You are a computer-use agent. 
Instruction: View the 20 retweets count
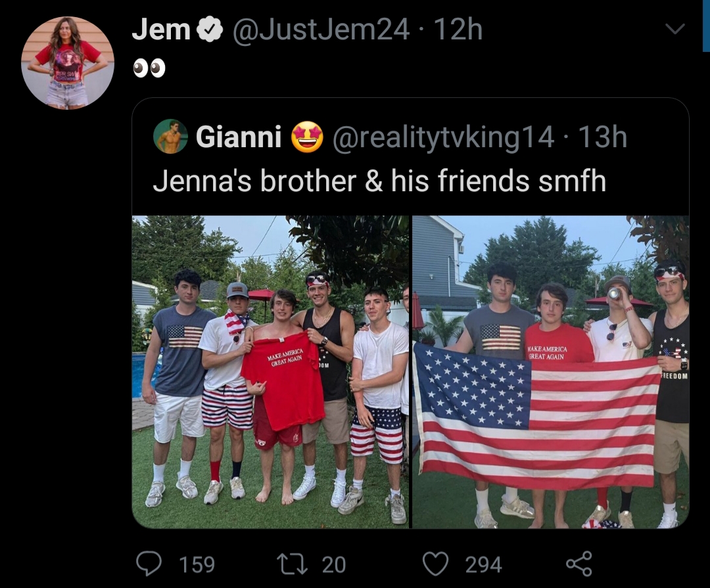pos(334,564)
